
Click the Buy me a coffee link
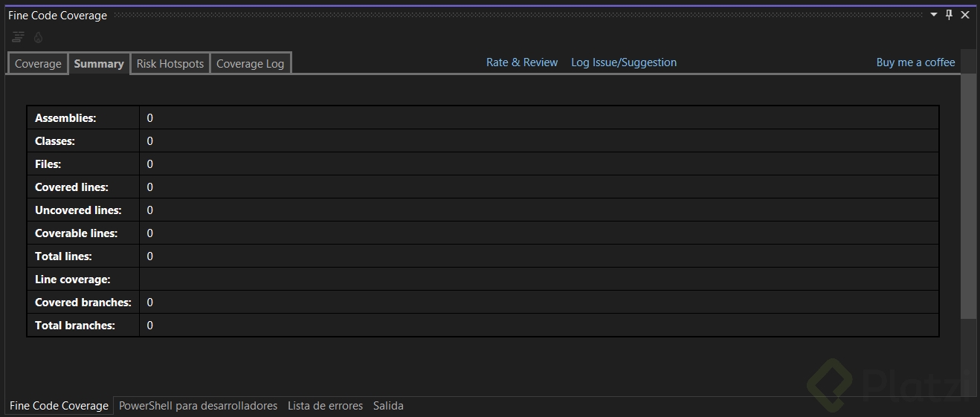click(915, 62)
